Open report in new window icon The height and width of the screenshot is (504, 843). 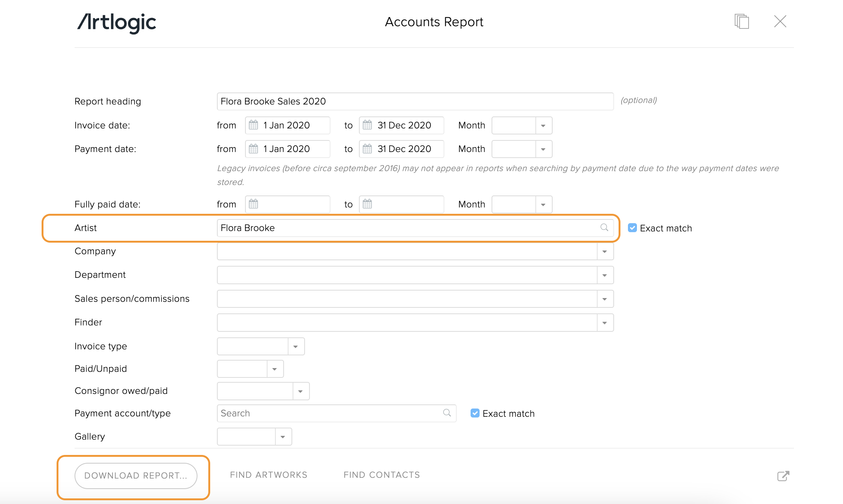tap(783, 476)
